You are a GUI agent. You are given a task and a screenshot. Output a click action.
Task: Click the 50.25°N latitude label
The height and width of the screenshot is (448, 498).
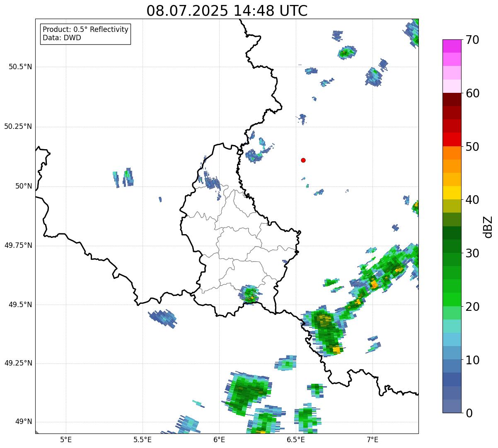18,126
